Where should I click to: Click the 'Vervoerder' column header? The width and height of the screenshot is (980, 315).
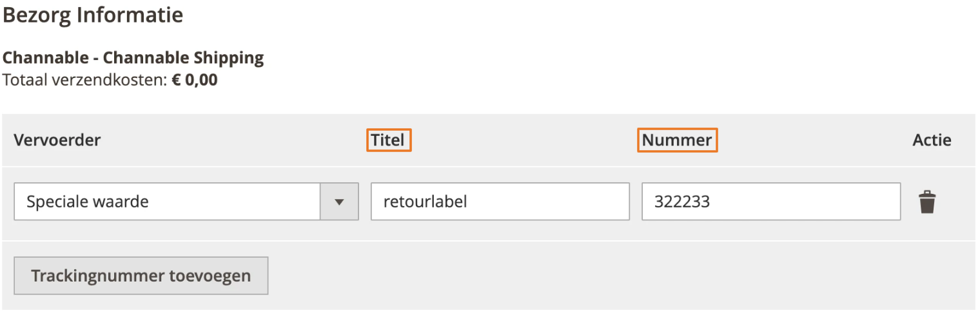pos(57,140)
